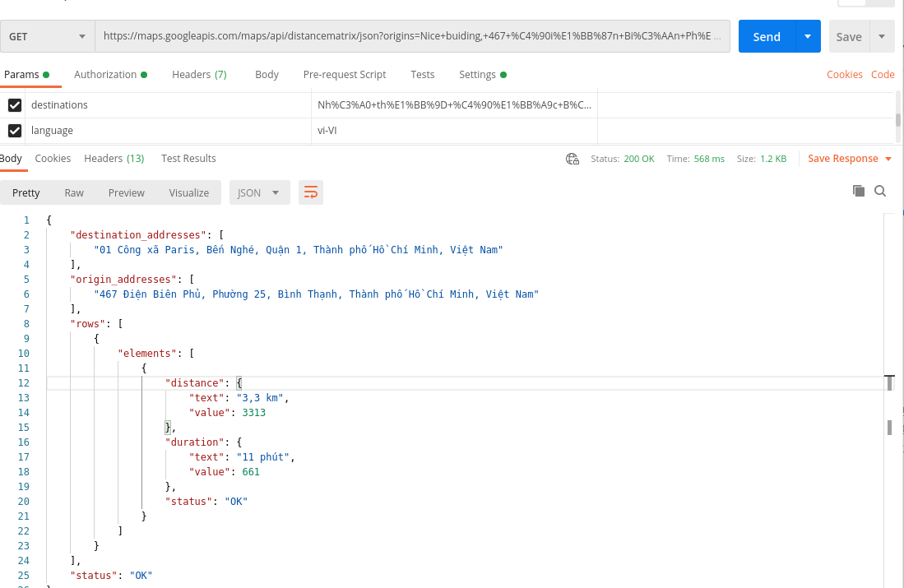This screenshot has height=588, width=904.
Task: Copy the response body to clipboard
Action: pos(858,190)
